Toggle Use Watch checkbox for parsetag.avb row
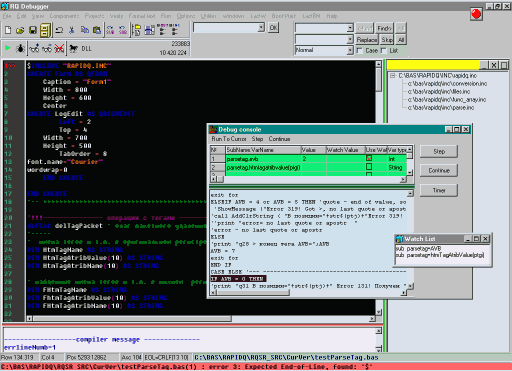512x371 pixels. coord(369,158)
